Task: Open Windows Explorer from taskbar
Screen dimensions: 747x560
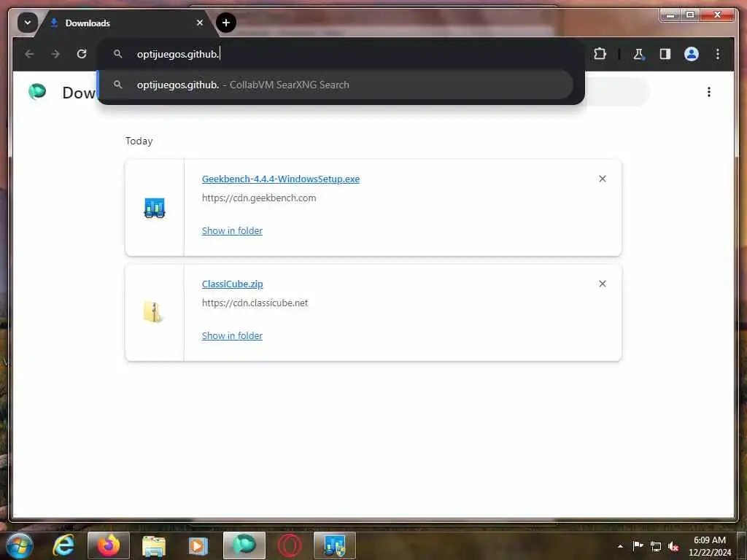Action: tap(153, 545)
